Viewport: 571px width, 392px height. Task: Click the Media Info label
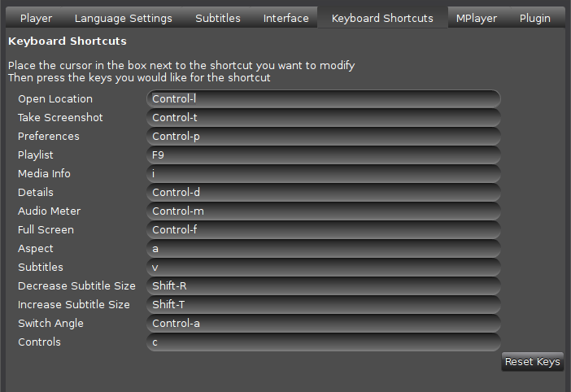click(x=44, y=173)
